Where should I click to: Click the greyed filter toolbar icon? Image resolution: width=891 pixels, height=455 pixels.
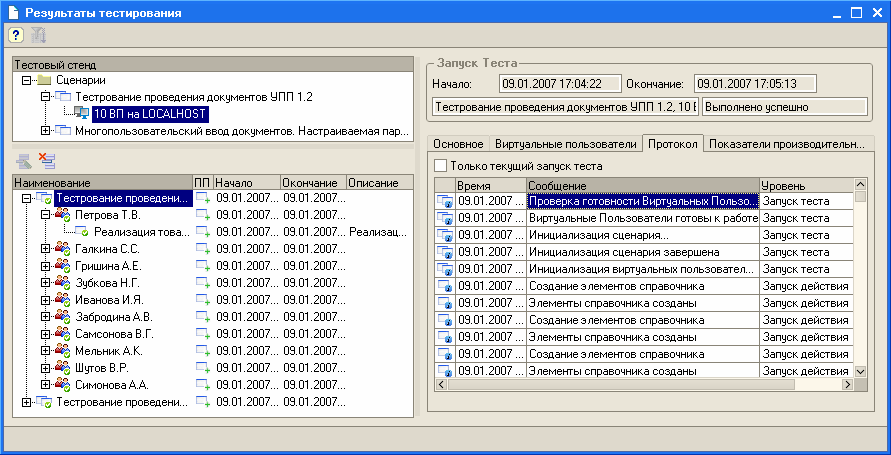click(x=39, y=35)
